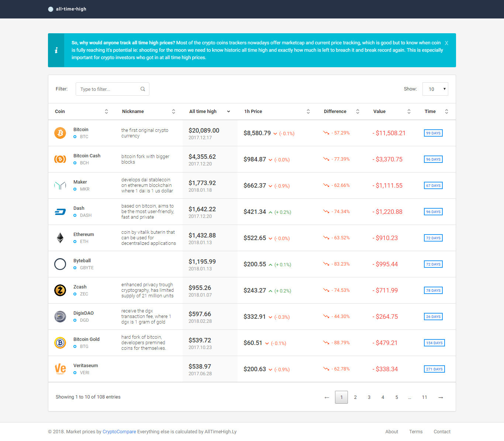Image resolution: width=504 pixels, height=441 pixels.
Task: Click 'Showing 1 to 10 of 108 entries'
Action: tap(88, 397)
